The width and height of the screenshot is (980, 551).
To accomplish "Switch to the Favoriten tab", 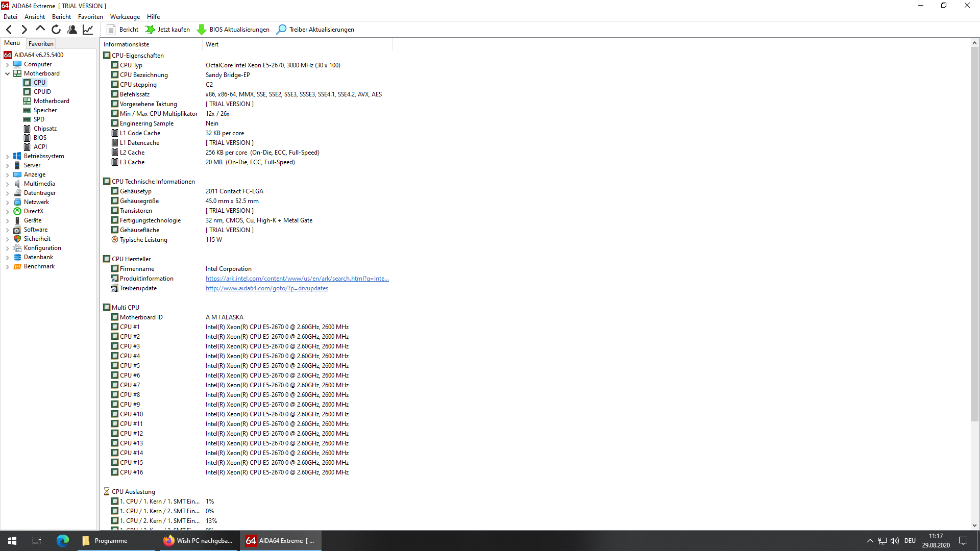I will click(41, 44).
